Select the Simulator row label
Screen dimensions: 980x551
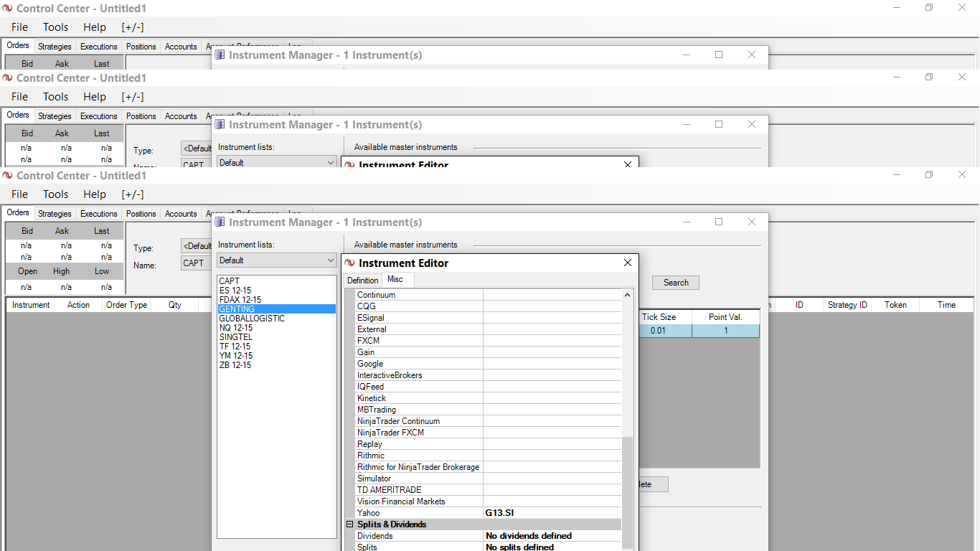374,479
